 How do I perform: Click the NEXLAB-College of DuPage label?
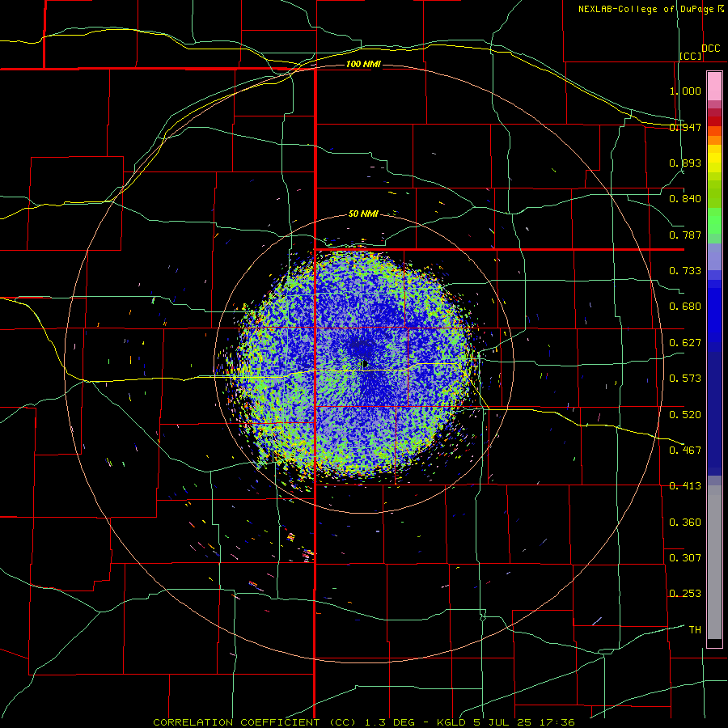645,9
